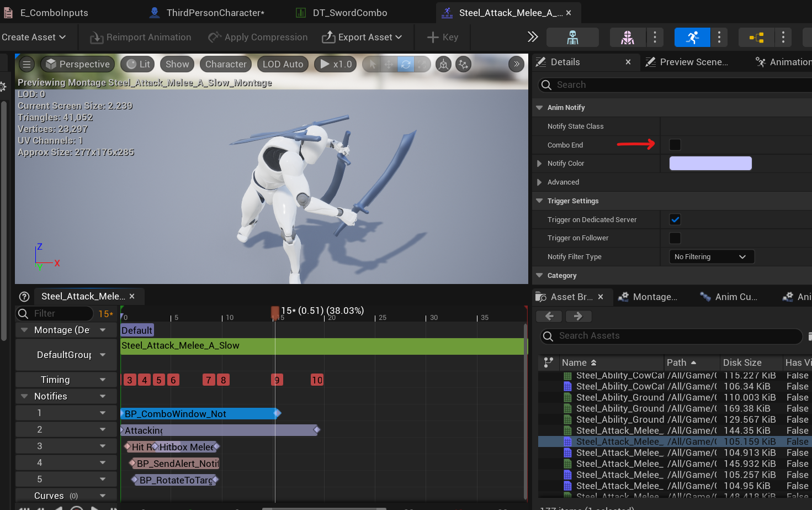Viewport: 812px width, 510px height.
Task: Click the help question mark icon above timeline
Action: pyautogui.click(x=23, y=297)
